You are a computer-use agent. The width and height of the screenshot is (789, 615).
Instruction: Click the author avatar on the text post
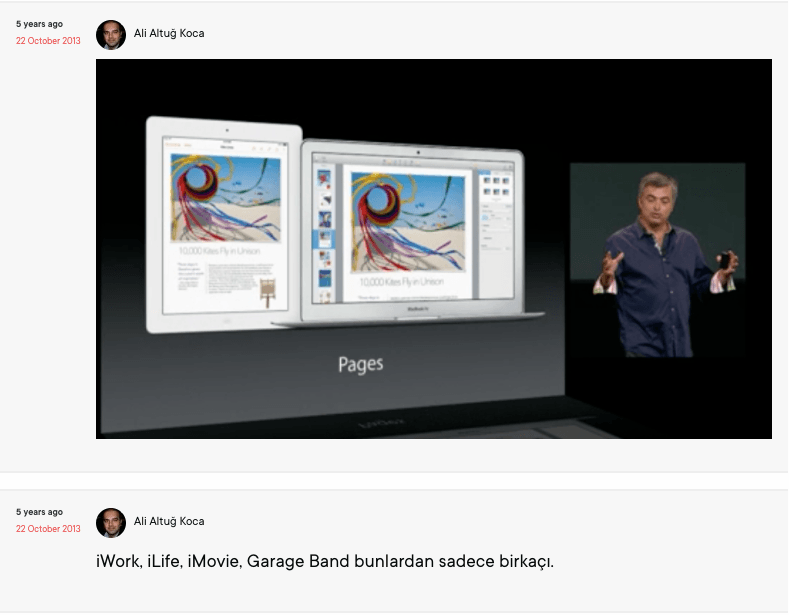point(110,523)
